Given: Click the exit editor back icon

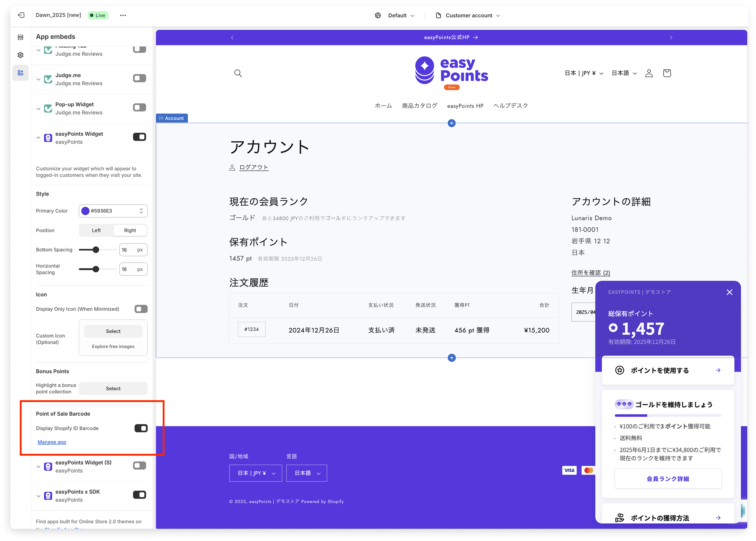Looking at the screenshot, I should coord(21,15).
